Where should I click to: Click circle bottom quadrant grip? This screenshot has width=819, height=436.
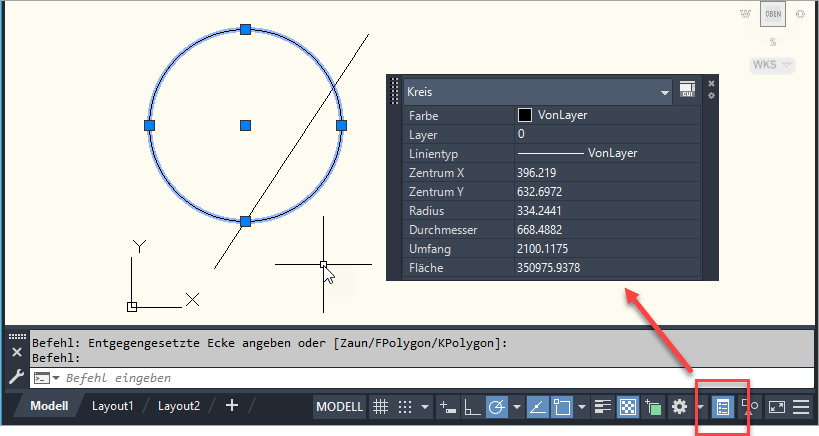[x=245, y=221]
